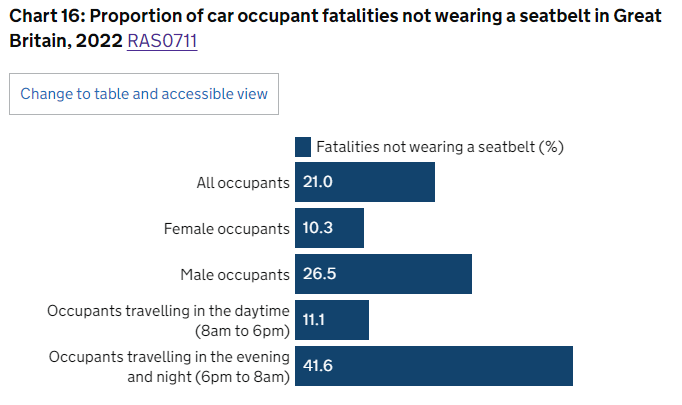Click the 'Fatalities not wearing a seatbelt (%)' legend text
Viewport: 682px width, 405px height.
pyautogui.click(x=440, y=147)
